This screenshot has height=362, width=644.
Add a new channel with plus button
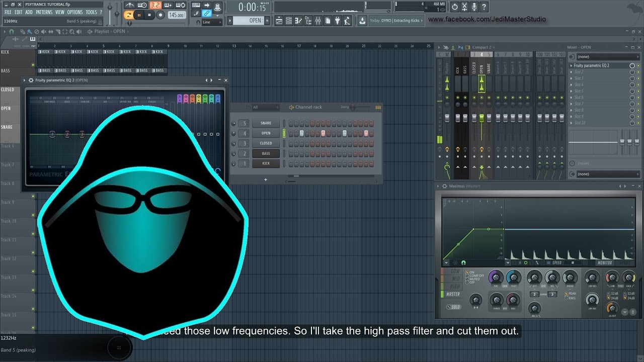point(266,179)
